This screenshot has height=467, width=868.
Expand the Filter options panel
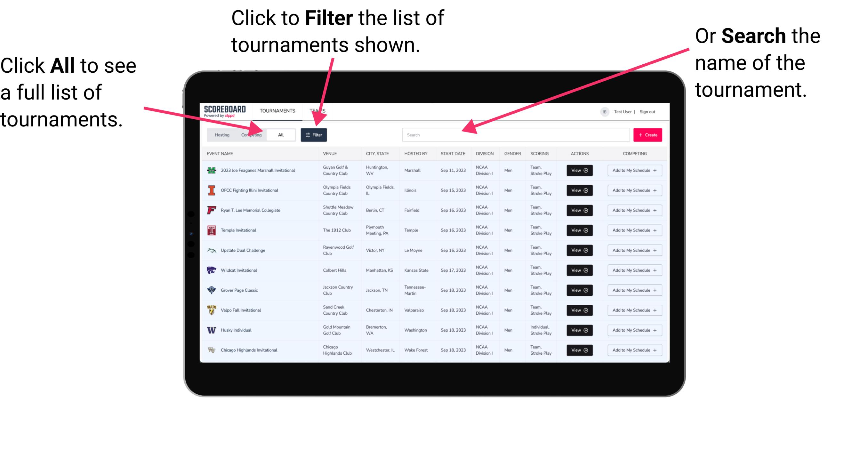[314, 134]
